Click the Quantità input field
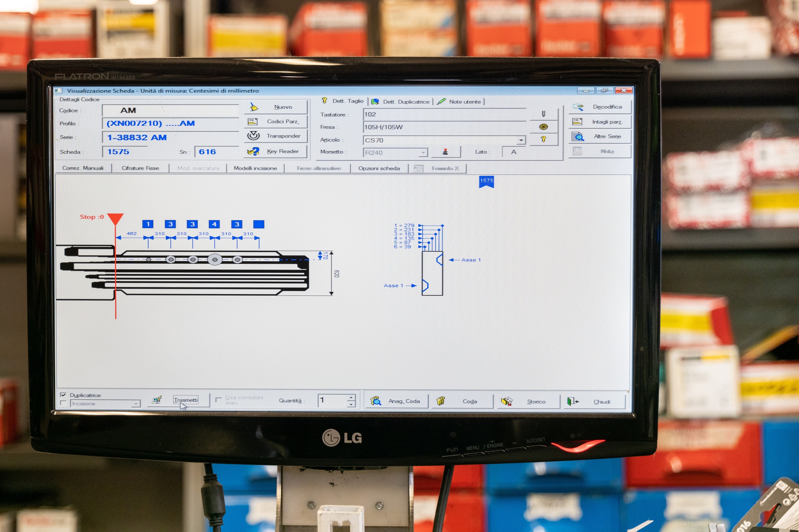Screen dimensions: 799x532 pyautogui.click(x=333, y=400)
